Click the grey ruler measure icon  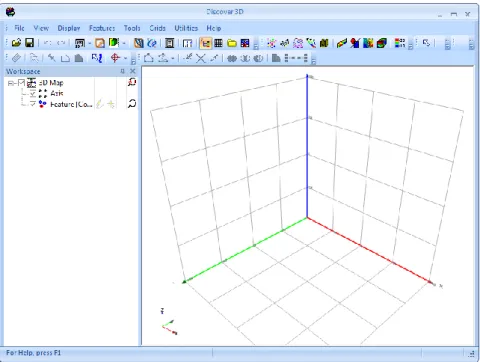click(16, 58)
